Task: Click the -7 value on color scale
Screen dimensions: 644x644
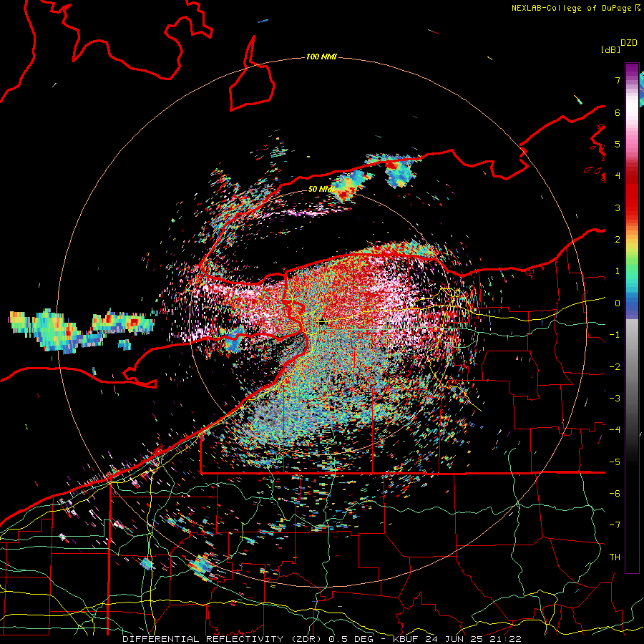Action: click(615, 525)
